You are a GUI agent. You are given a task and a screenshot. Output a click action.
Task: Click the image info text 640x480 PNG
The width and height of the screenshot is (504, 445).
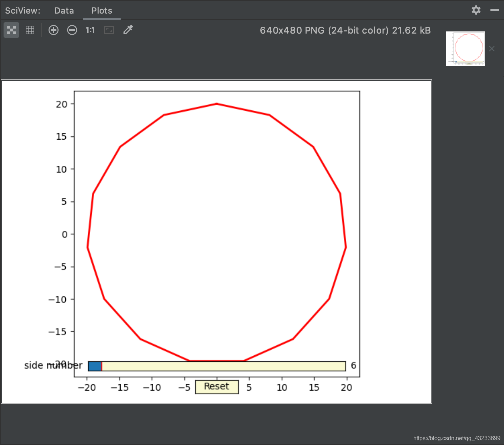click(x=345, y=30)
